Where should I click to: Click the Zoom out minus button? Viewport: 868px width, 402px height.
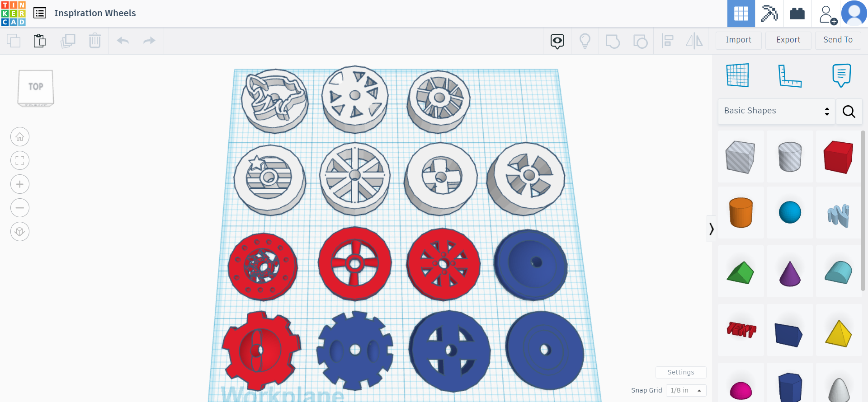20,208
